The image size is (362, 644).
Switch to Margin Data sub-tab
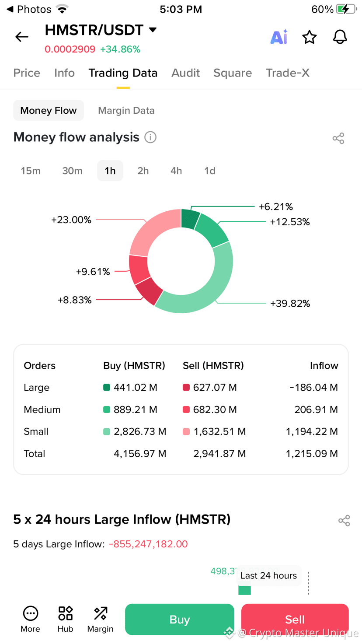click(126, 110)
